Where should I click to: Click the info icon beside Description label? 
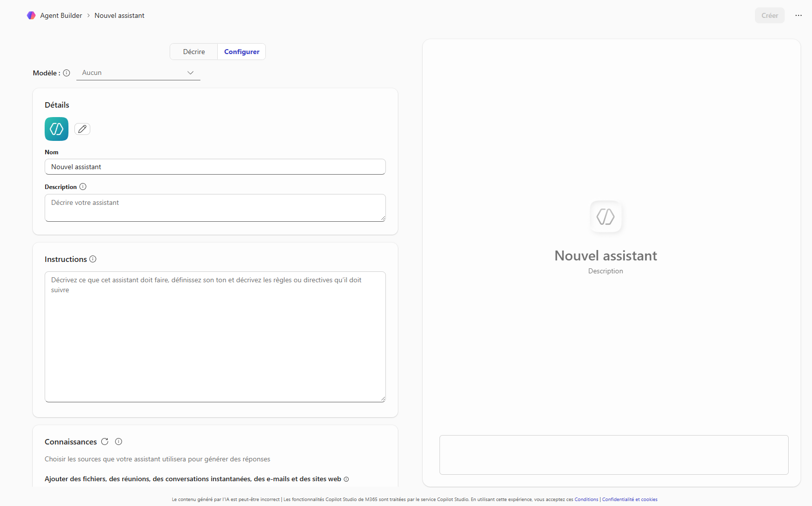(x=83, y=187)
